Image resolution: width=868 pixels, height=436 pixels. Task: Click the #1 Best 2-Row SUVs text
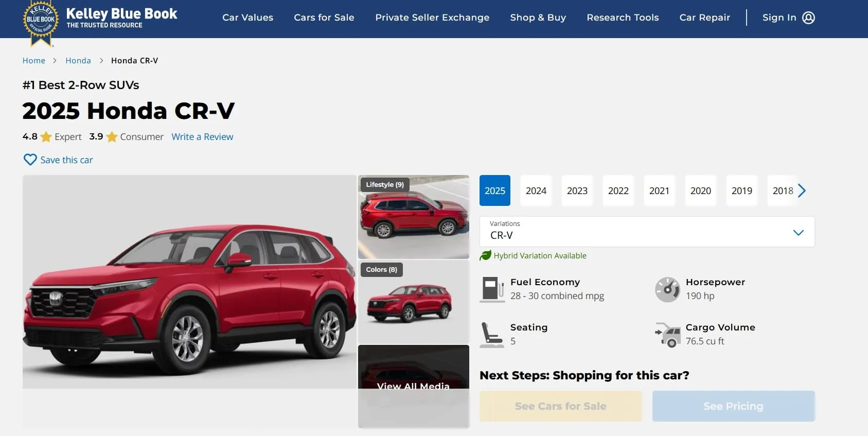click(81, 85)
